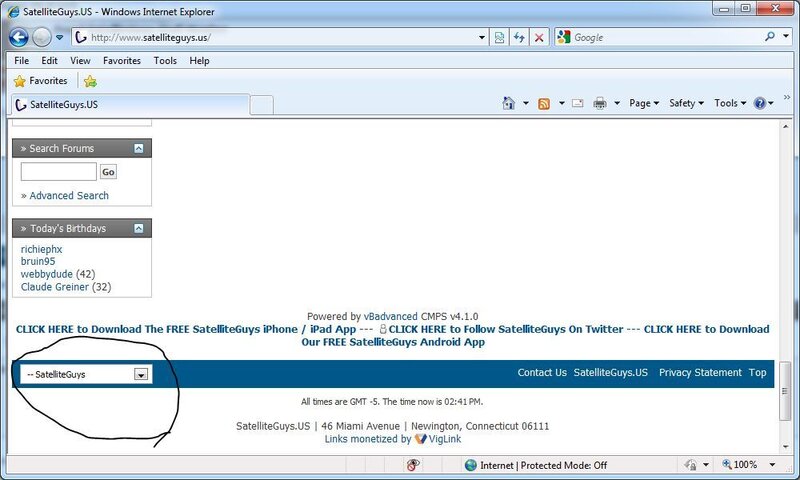800x480 pixels.
Task: Open a new blank tab
Action: pos(262,105)
